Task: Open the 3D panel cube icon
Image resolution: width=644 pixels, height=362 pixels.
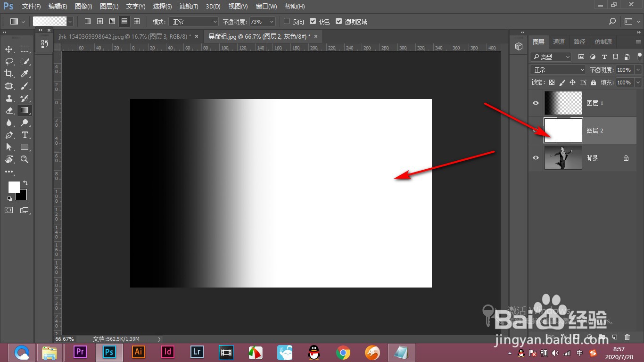Action: [x=519, y=46]
